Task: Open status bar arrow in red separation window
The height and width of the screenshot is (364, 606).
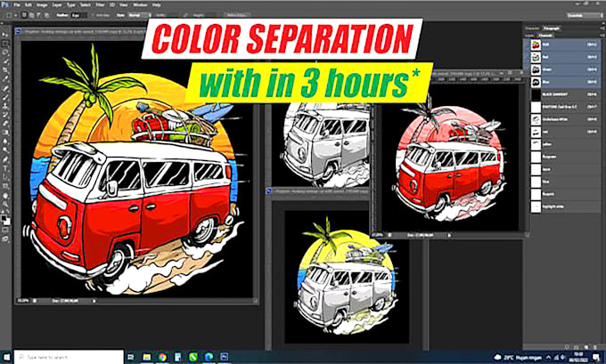Action: pyautogui.click(x=449, y=235)
